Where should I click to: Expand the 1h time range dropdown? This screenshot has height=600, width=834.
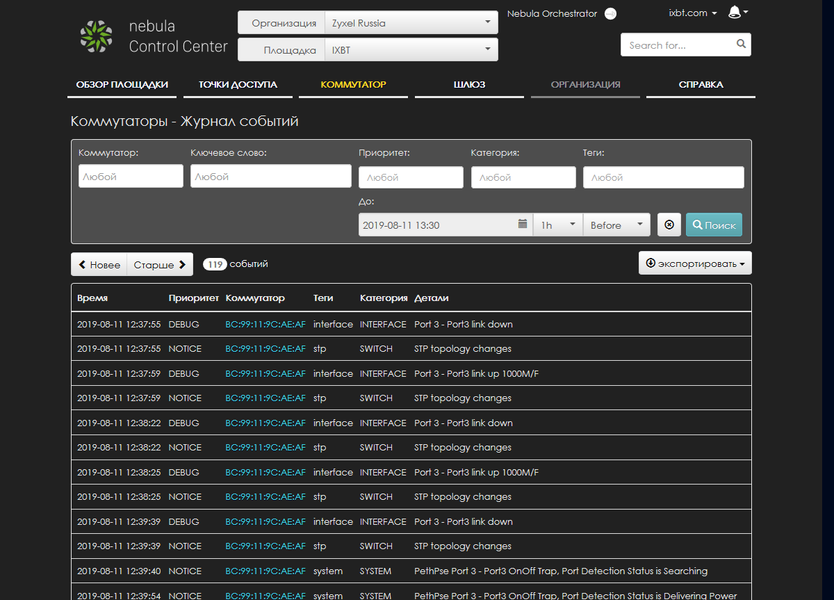[x=558, y=225]
